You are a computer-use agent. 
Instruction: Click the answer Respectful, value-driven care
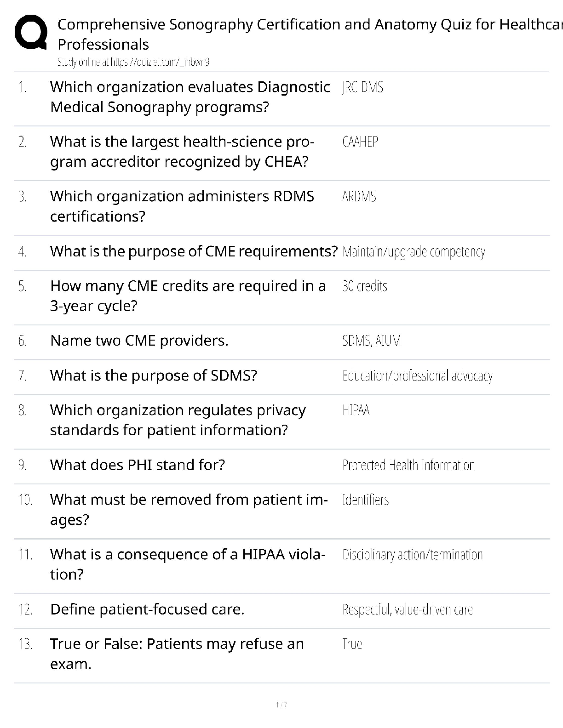coord(408,609)
